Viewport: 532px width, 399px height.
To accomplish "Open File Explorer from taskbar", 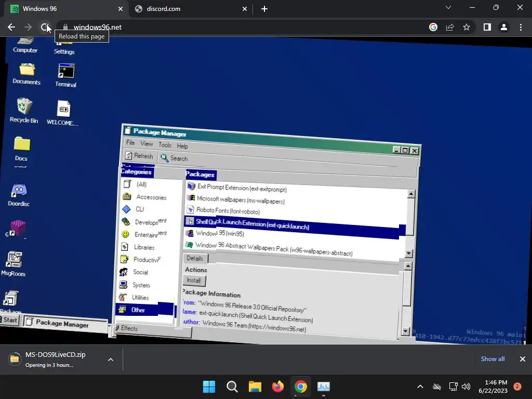I will 255,387.
